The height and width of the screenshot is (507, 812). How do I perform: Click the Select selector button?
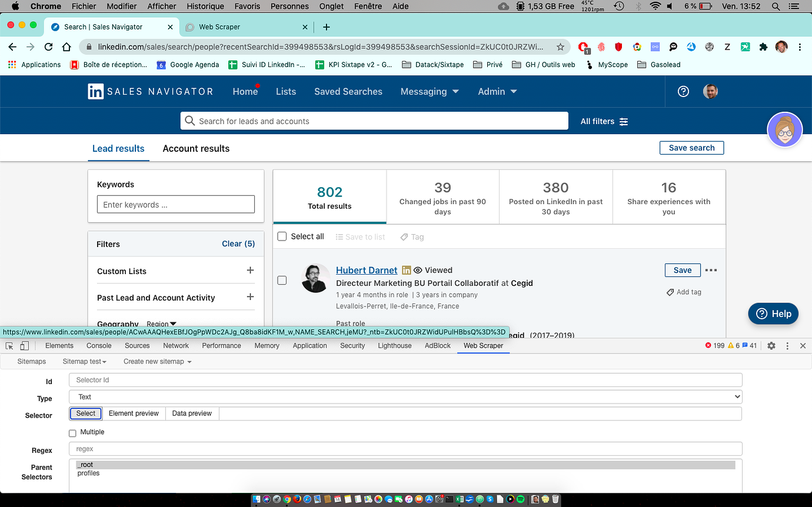pyautogui.click(x=86, y=413)
